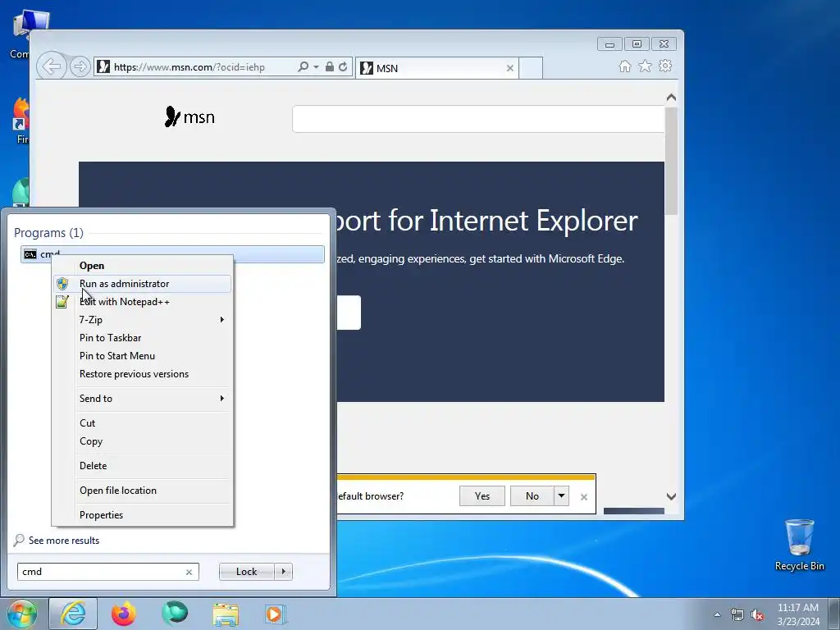The image size is (840, 630).
Task: Click the search magnifier in address bar
Action: [303, 67]
